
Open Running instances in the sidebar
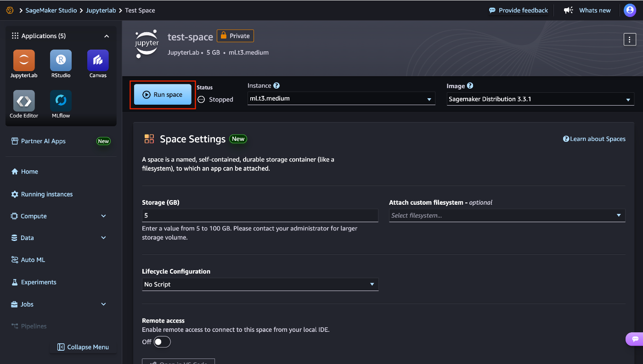tap(42, 194)
